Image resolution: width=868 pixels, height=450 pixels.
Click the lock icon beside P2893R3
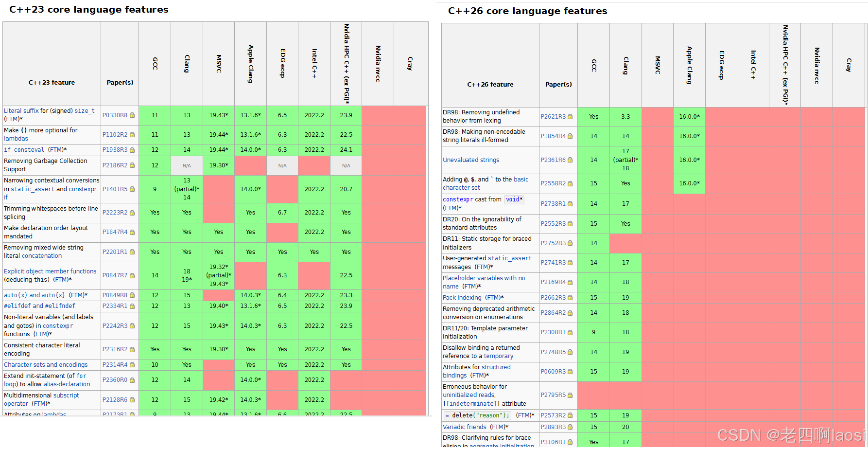click(x=570, y=427)
